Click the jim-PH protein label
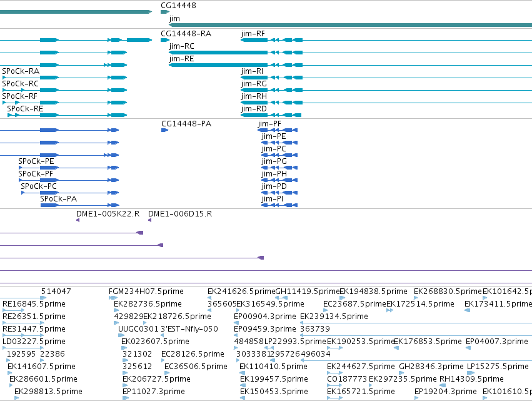Screen dimensions: 532x401 coord(274,174)
